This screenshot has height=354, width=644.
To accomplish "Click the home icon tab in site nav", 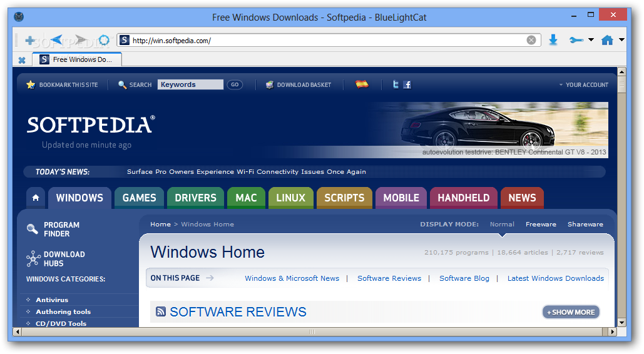I will [36, 198].
